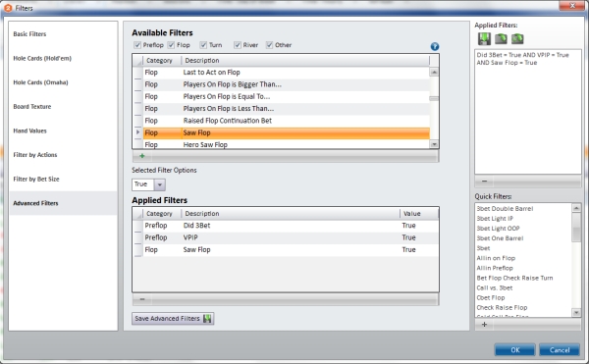This screenshot has width=589, height=364.
Task: Click the green plus to add selected filter
Action: (x=142, y=156)
